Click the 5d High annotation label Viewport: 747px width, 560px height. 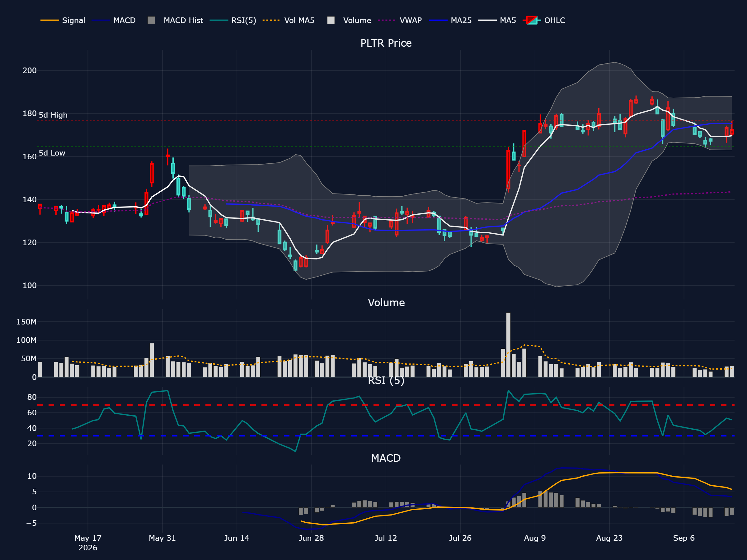click(53, 115)
